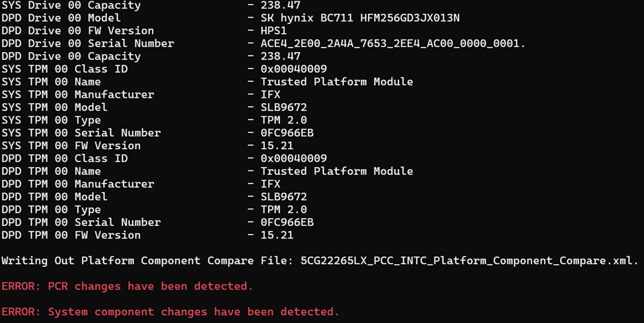Click the DPD Drive 00 Serial Number value
Screen dimensions: 644x323
393,44
